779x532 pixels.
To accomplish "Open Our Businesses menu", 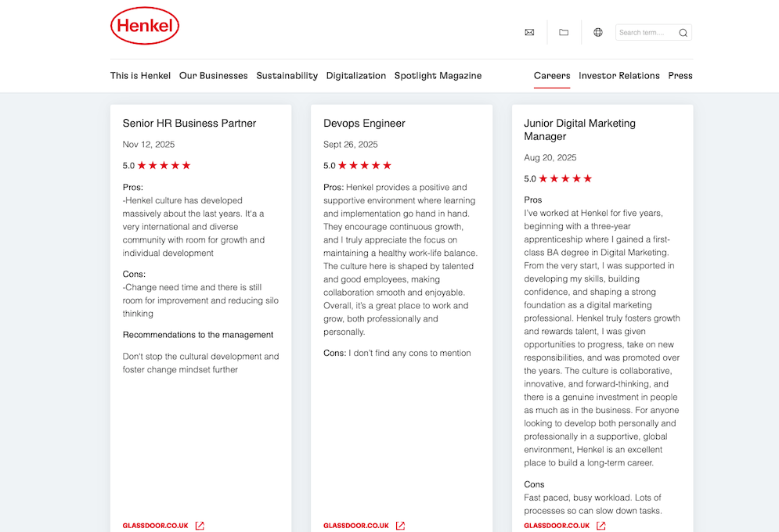I will pyautogui.click(x=213, y=76).
